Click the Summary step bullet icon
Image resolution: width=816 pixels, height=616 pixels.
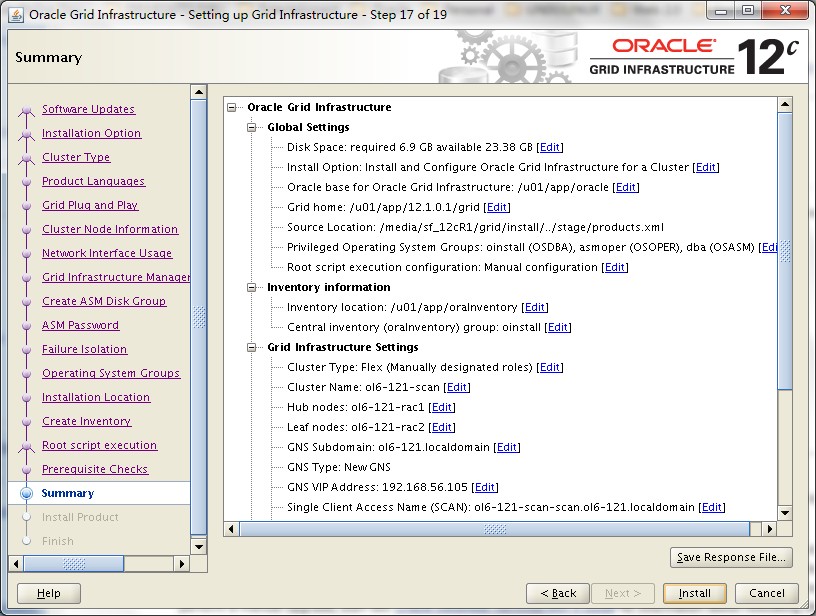point(27,493)
